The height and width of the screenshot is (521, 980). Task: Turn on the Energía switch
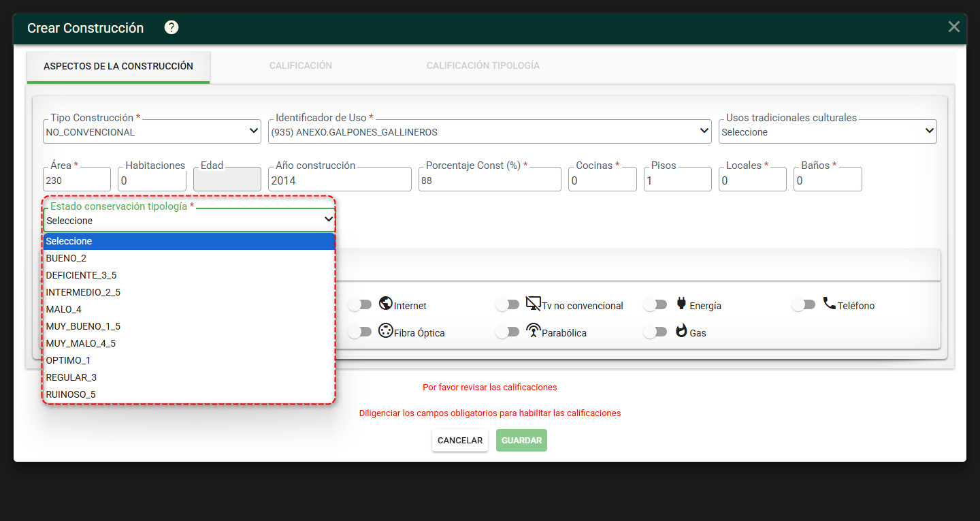pyautogui.click(x=655, y=305)
